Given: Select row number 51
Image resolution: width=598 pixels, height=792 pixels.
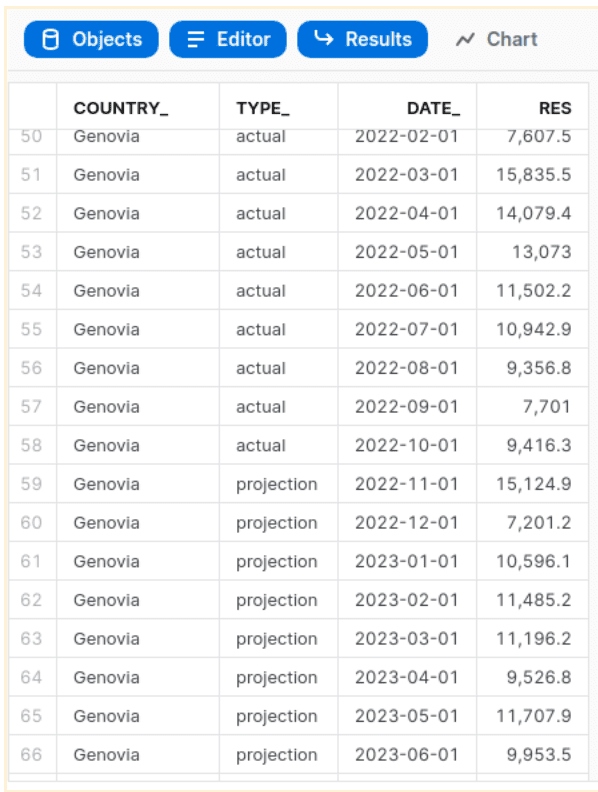Looking at the screenshot, I should (31, 175).
